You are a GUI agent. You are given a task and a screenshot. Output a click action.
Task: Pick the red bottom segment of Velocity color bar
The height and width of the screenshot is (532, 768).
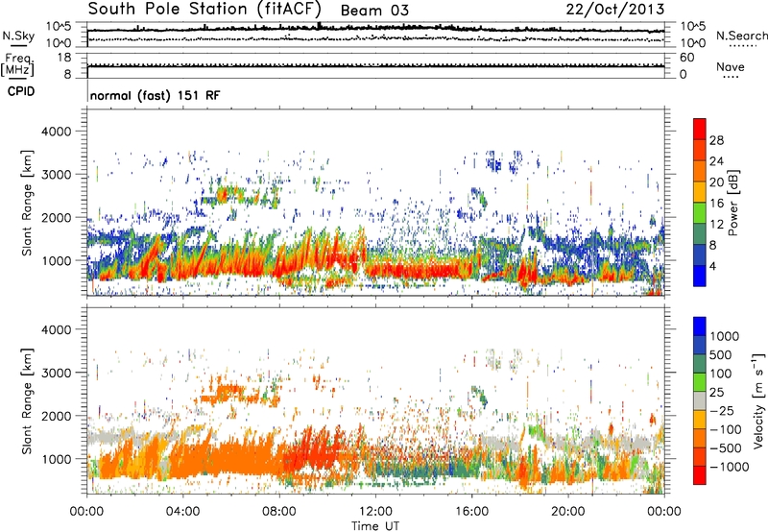click(x=700, y=475)
